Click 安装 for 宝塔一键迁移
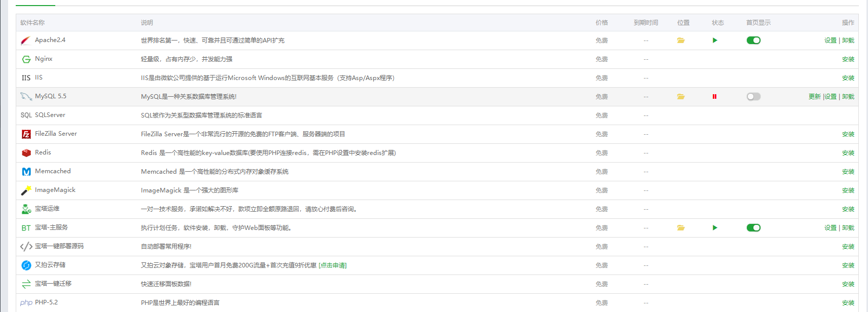 click(848, 284)
